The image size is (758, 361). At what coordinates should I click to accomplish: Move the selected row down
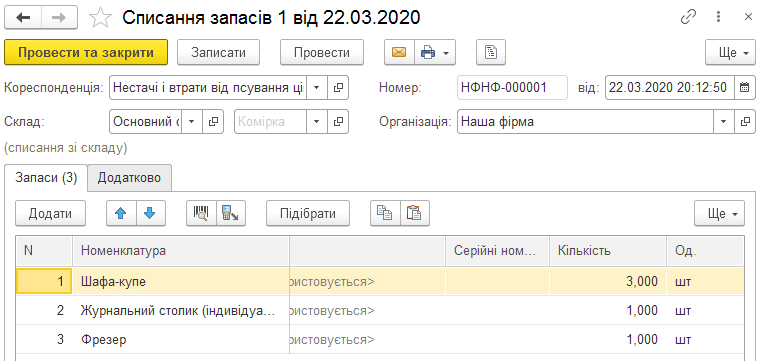pyautogui.click(x=150, y=213)
